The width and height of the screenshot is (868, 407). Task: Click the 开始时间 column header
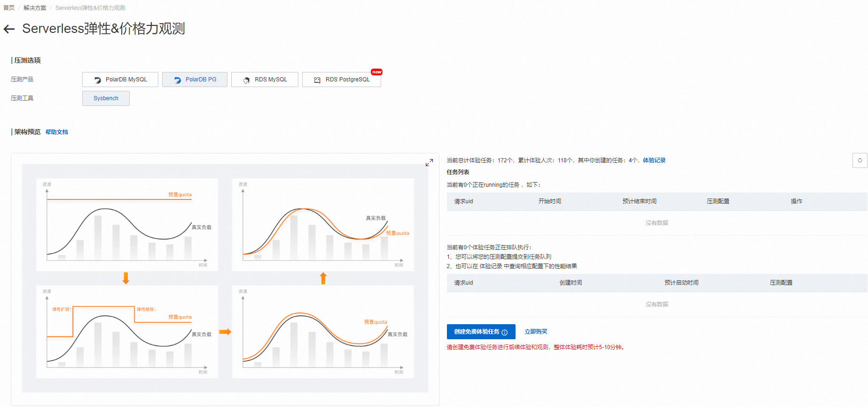click(550, 201)
